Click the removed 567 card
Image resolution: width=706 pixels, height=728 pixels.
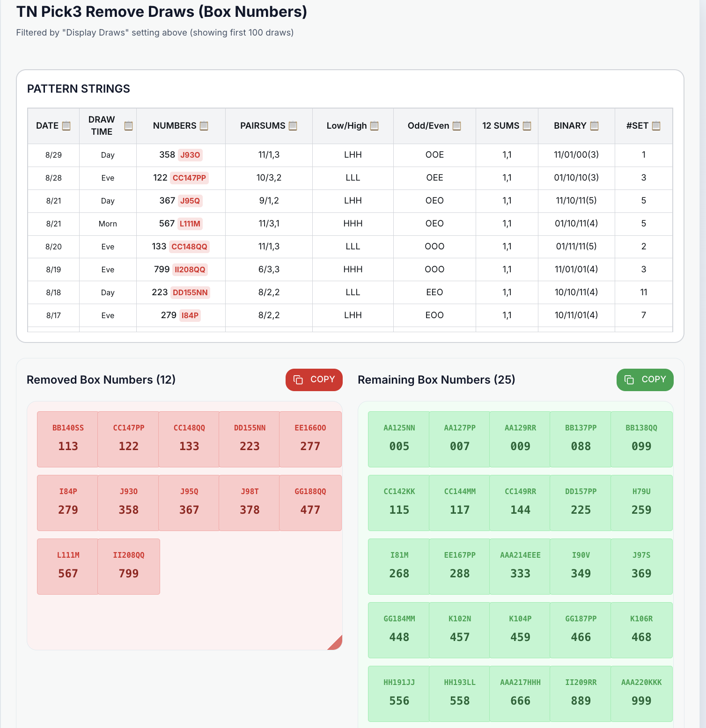(x=68, y=567)
